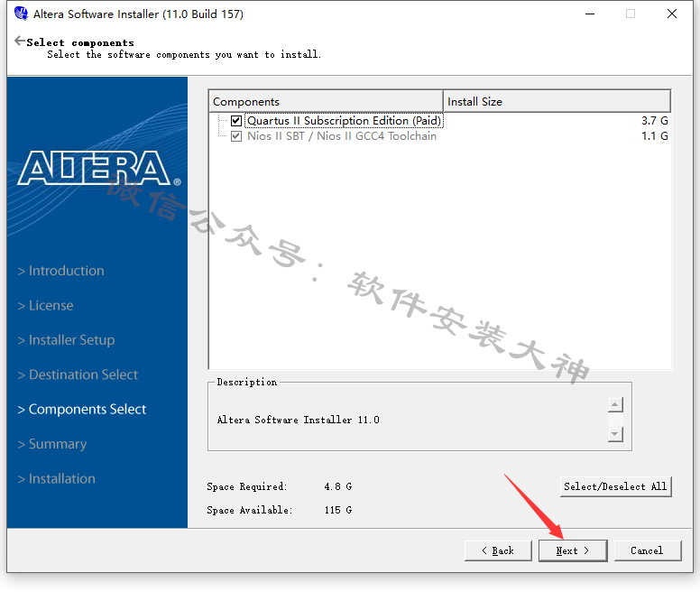
Task: Open the License step in sidebar
Action: click(45, 305)
